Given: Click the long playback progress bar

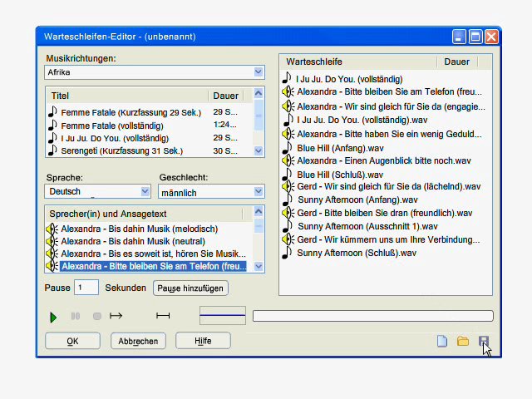Looking at the screenshot, I should [372, 316].
